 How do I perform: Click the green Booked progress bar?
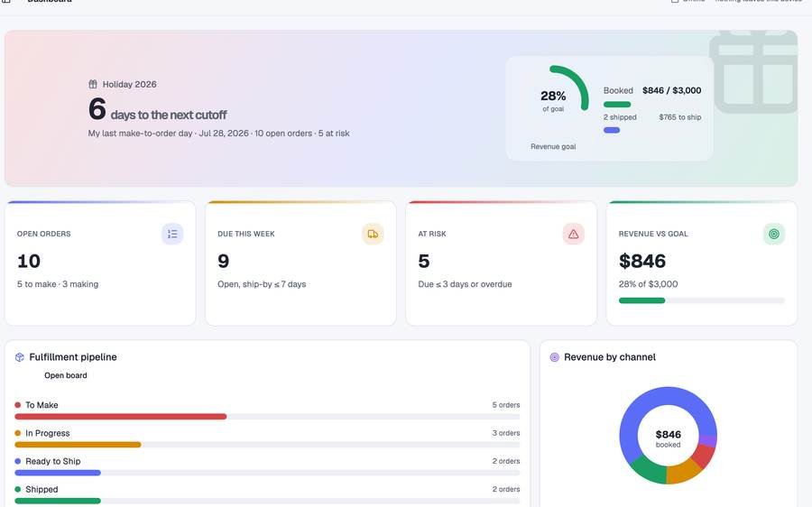pyautogui.click(x=617, y=105)
